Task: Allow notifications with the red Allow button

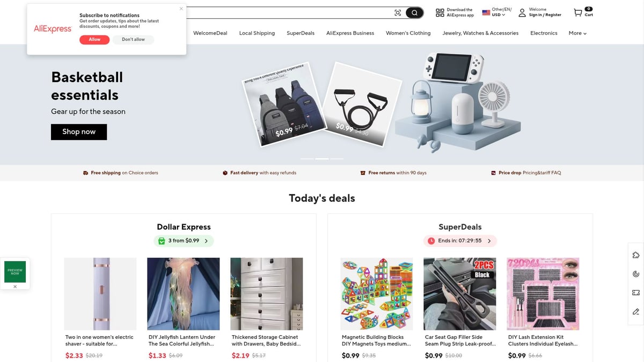Action: pos(94,40)
